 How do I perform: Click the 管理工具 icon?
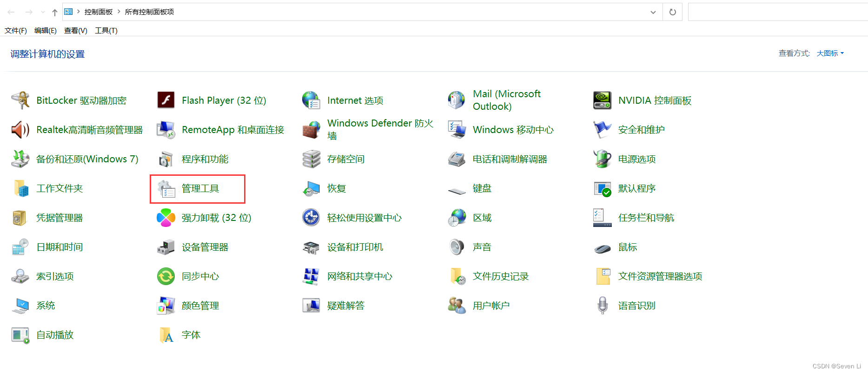166,188
